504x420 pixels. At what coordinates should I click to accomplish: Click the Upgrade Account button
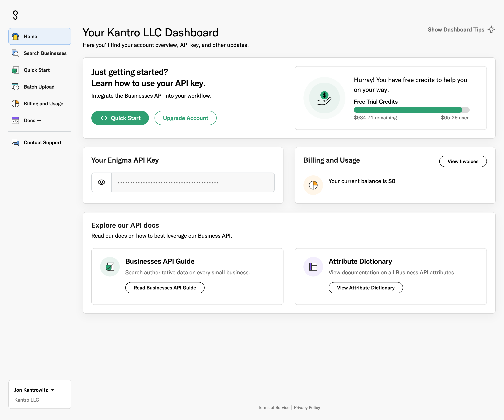tap(185, 118)
